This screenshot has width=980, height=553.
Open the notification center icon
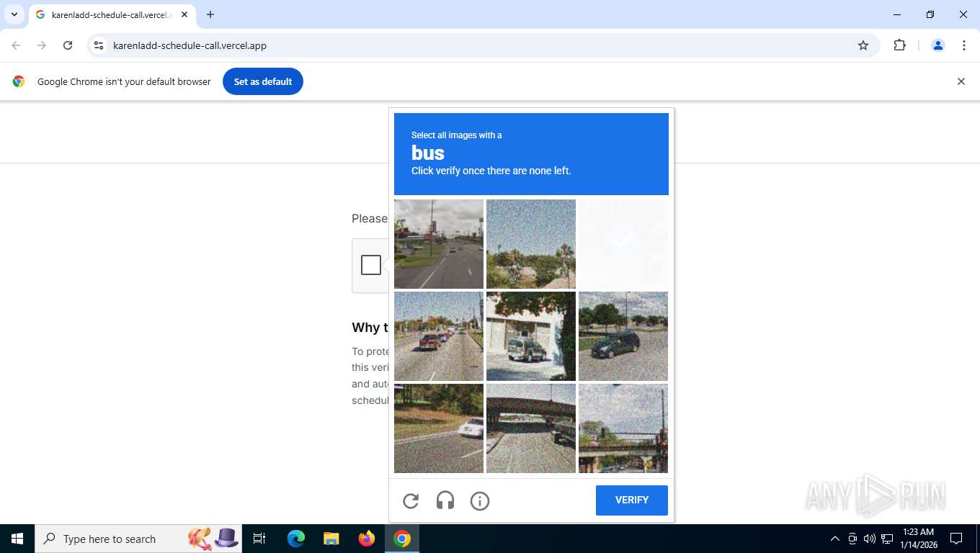click(956, 539)
